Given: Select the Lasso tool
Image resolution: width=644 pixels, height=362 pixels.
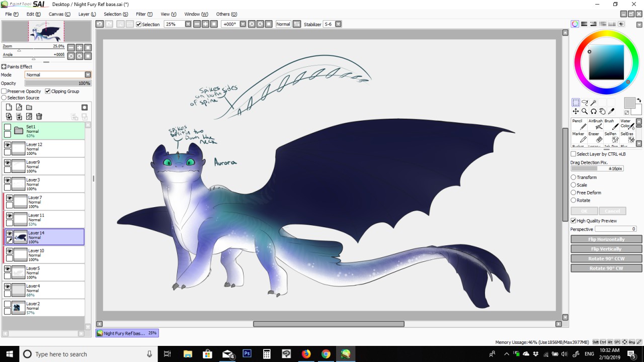Looking at the screenshot, I should tap(585, 103).
